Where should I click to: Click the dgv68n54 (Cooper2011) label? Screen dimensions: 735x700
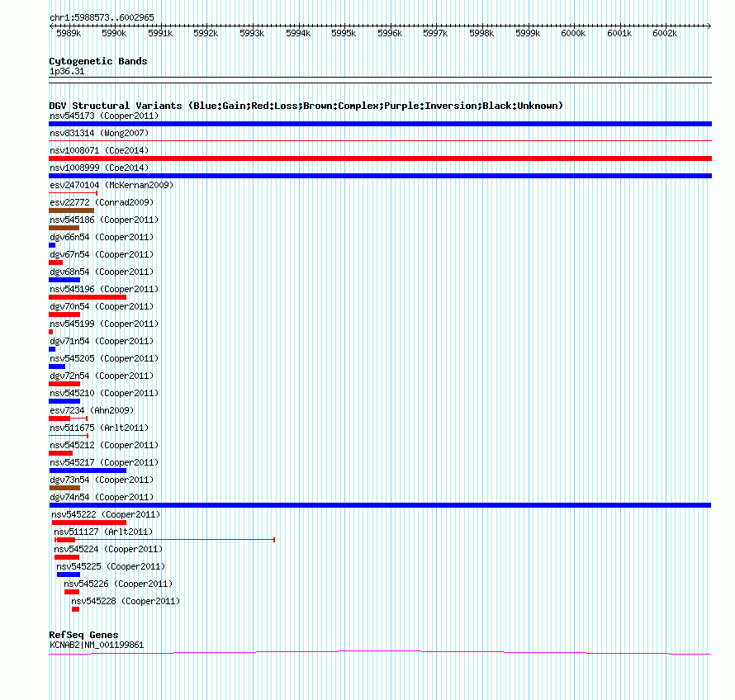tap(102, 272)
